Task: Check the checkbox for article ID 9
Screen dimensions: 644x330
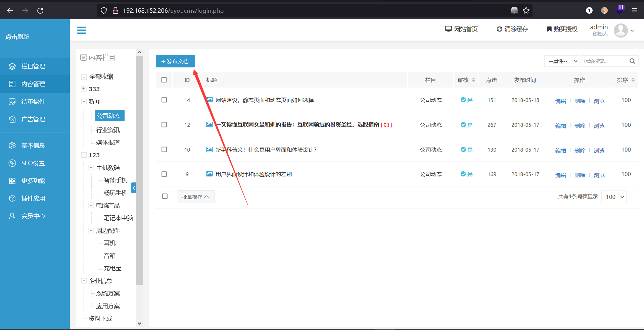Action: coord(164,174)
